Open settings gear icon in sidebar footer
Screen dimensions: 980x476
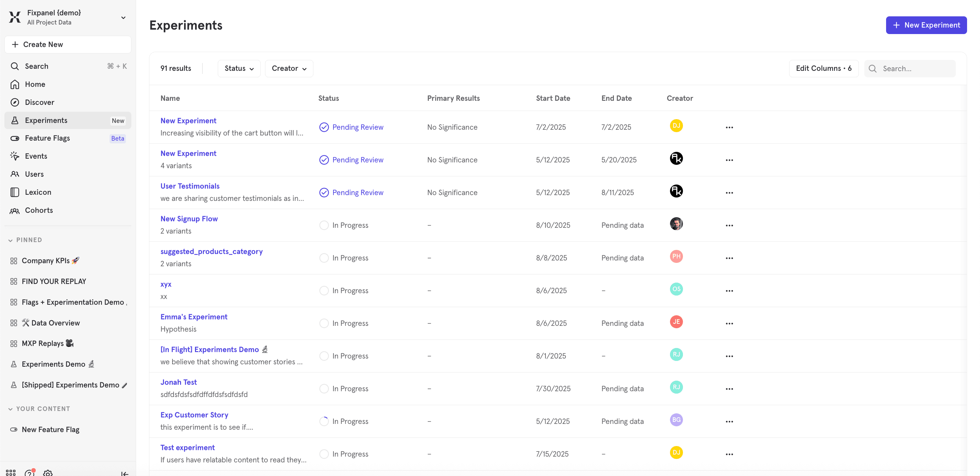(48, 473)
